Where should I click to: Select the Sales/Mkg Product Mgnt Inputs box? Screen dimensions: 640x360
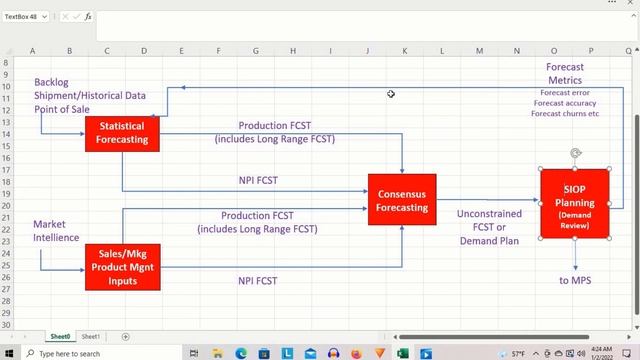point(123,267)
